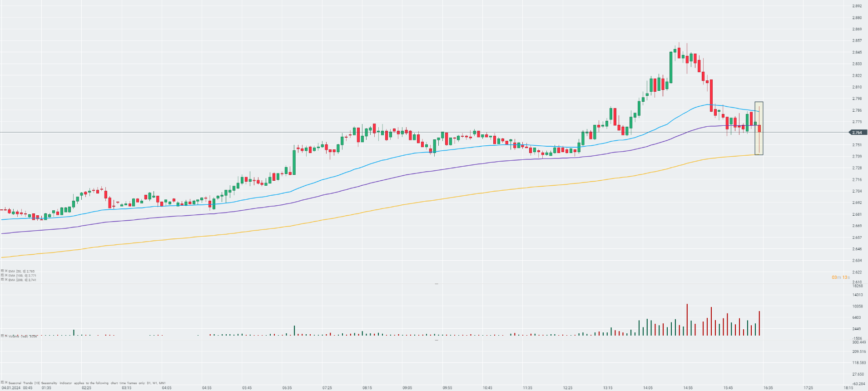868x391 pixels.
Task: Click the 16:35 time axis label
Action: pos(768,388)
